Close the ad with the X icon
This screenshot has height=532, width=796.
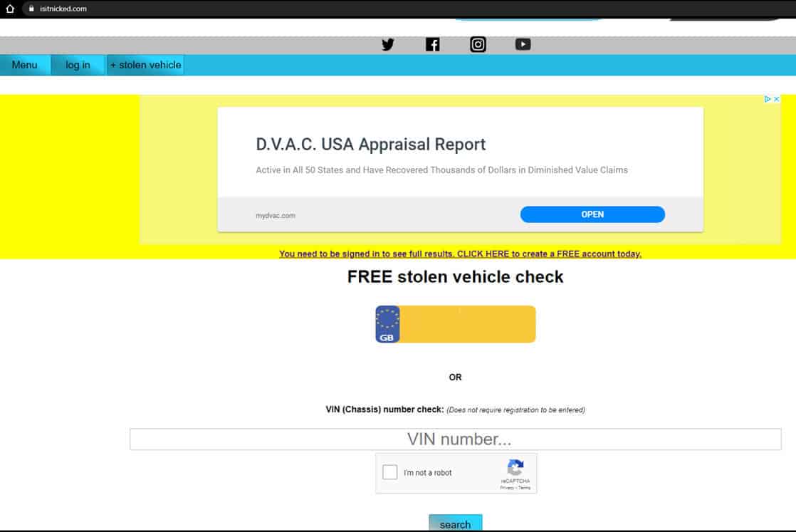(776, 99)
